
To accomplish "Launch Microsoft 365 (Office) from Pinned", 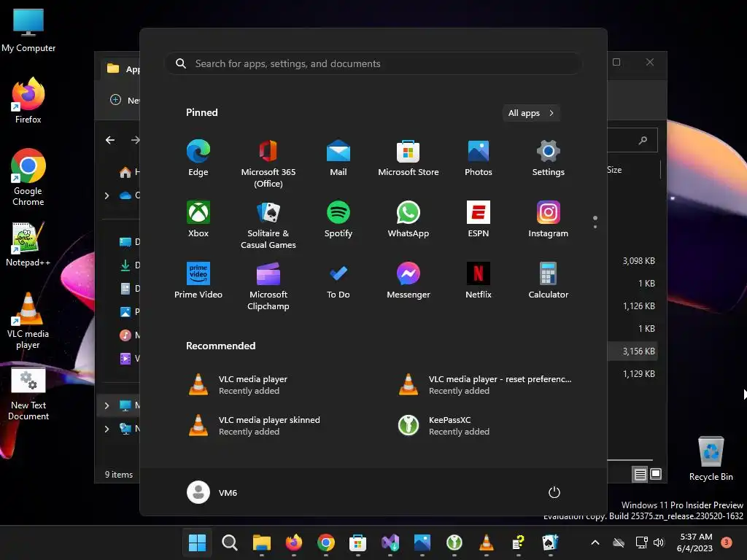I will click(268, 163).
